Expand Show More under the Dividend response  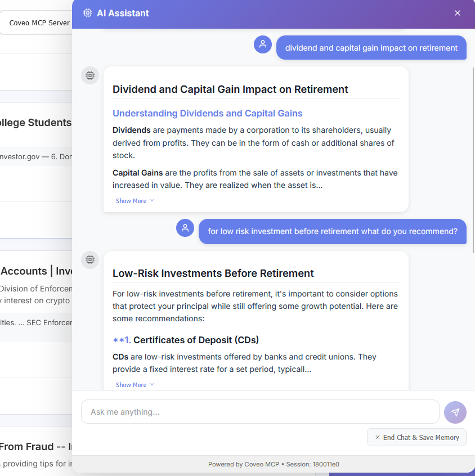coord(135,201)
